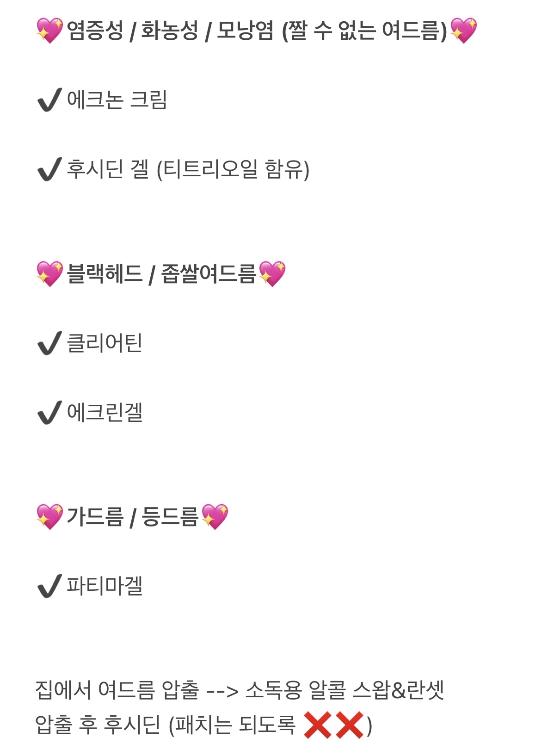Click the sparkling heart before 염증성 heading

point(49,31)
